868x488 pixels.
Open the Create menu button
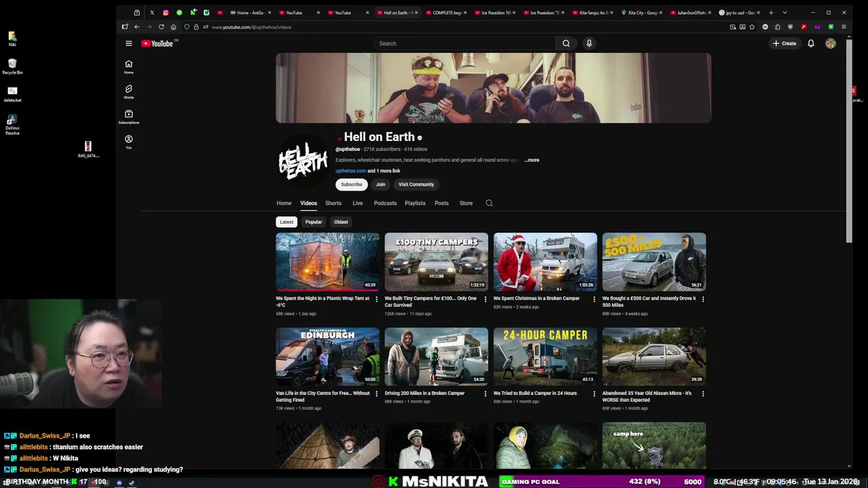point(785,43)
